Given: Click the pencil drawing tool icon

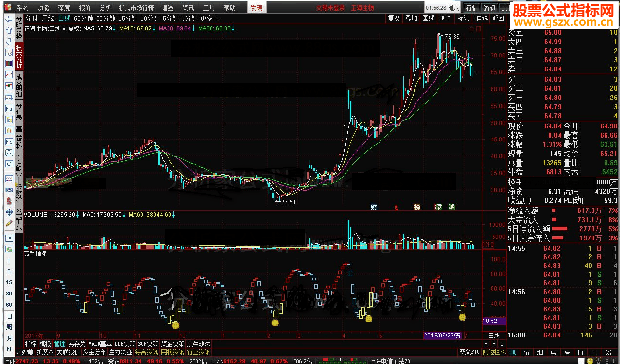Looking at the screenshot, I should (x=9, y=223).
